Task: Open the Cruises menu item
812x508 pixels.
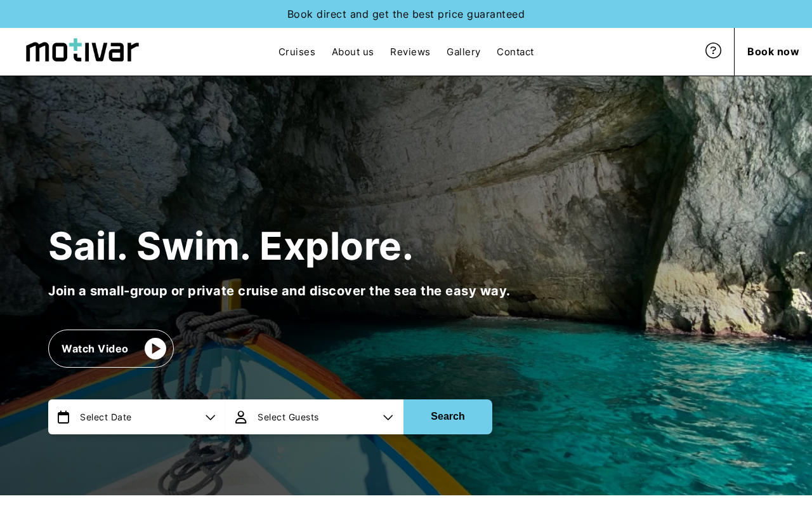Action: coord(297,52)
